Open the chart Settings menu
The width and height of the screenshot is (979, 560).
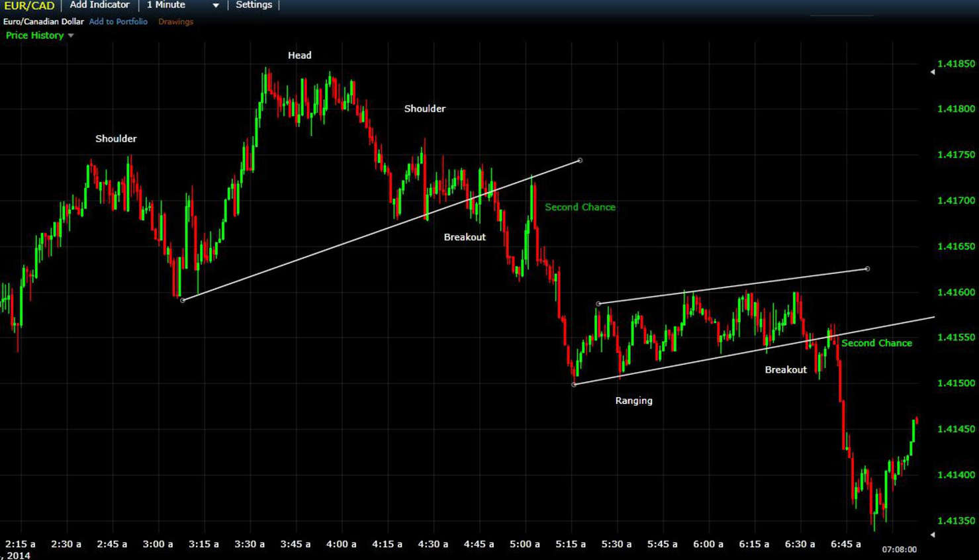[x=254, y=5]
